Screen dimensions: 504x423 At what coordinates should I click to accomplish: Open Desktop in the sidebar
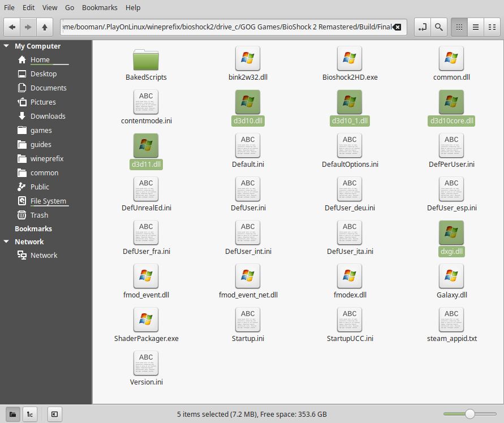point(44,74)
